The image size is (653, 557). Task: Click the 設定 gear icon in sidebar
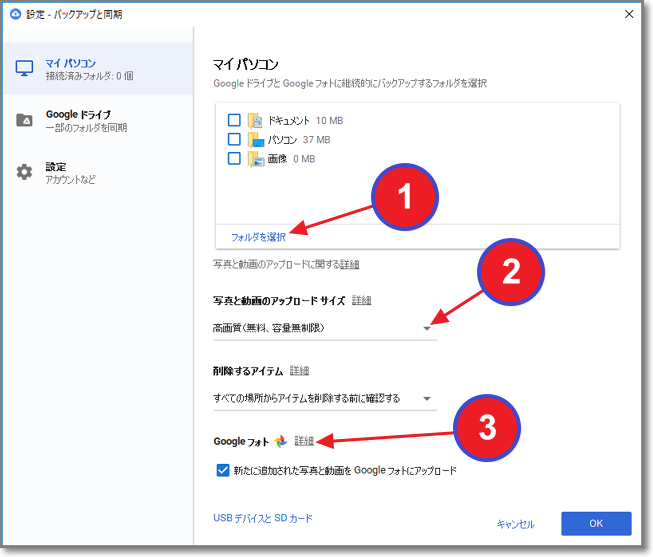click(25, 172)
